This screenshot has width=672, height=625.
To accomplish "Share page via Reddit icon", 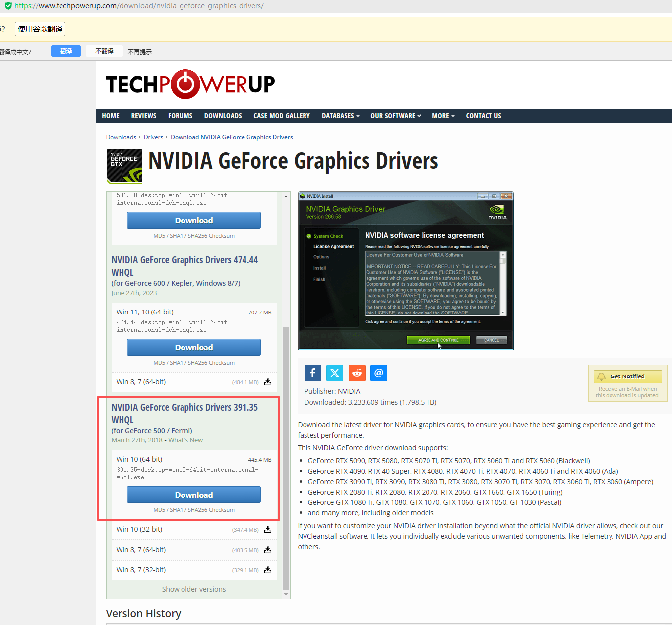I will (357, 373).
